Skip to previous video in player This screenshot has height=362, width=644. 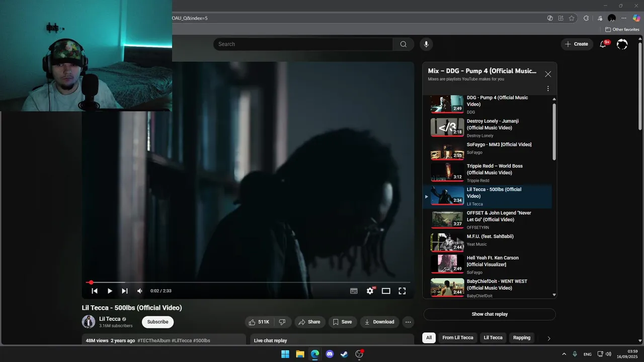click(94, 291)
